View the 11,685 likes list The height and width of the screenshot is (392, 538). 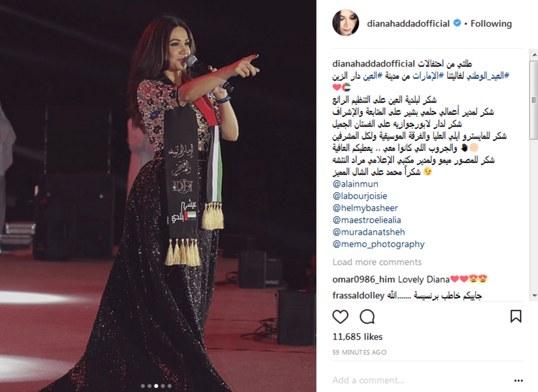pyautogui.click(x=357, y=337)
